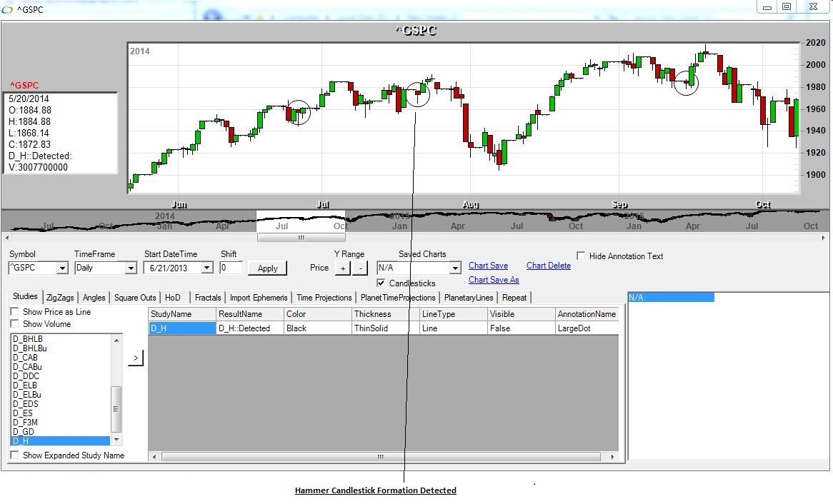Click the Chart Save As link
Image resolution: width=833 pixels, height=504 pixels.
494,280
